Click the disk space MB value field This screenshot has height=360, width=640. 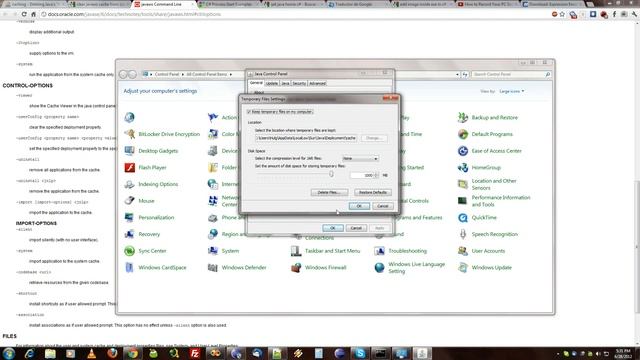click(362, 175)
